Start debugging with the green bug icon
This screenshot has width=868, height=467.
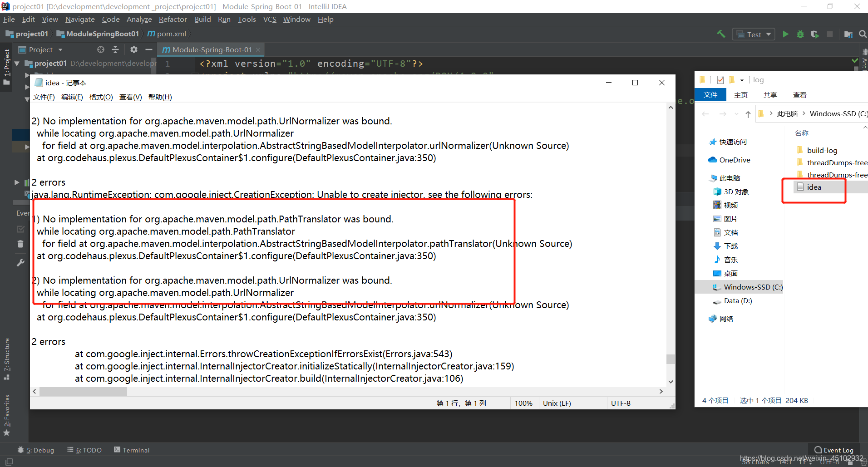pos(800,34)
